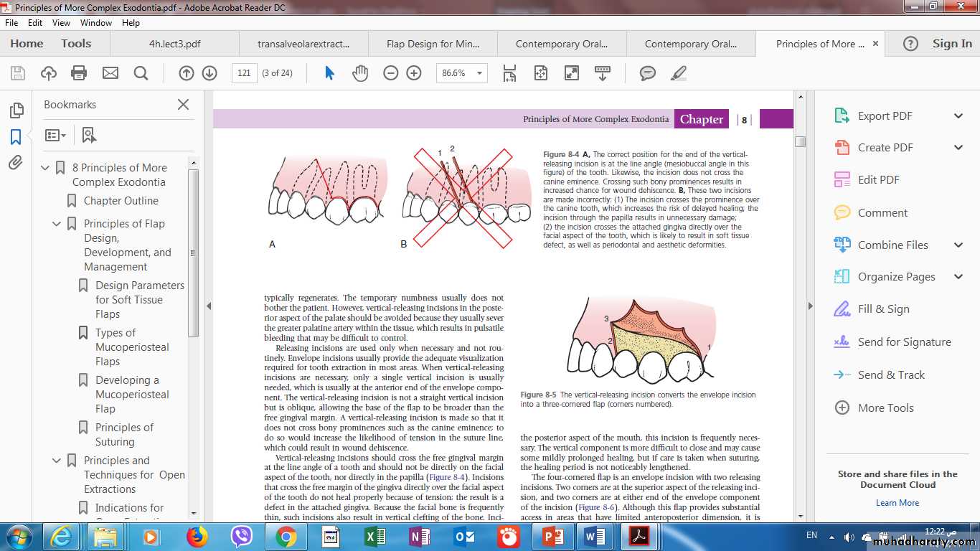Go to next page arrow

[x=209, y=73]
